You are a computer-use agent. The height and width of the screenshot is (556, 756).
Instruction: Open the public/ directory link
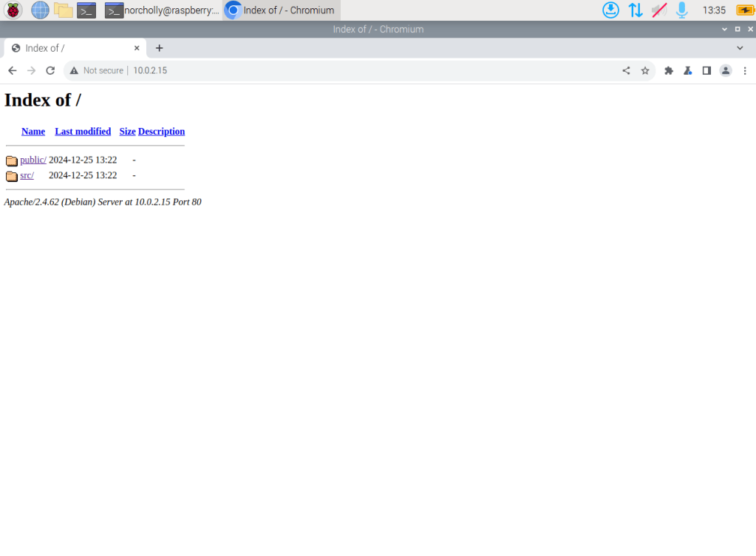coord(33,160)
